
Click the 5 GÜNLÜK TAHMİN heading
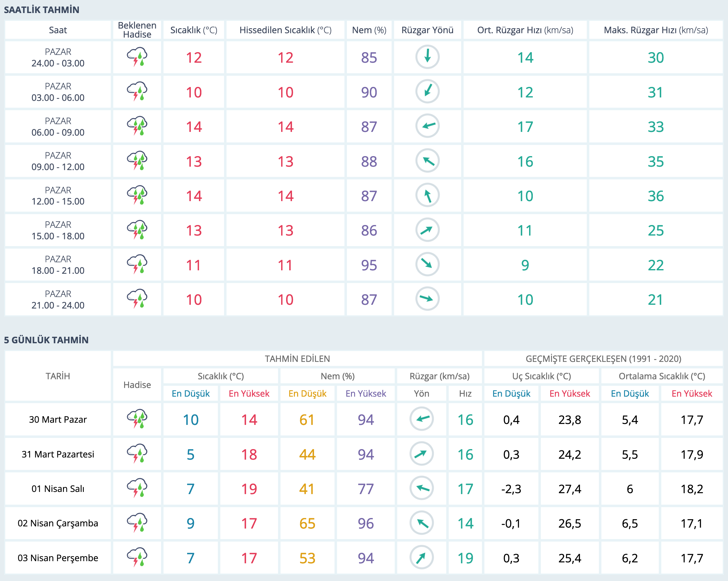pyautogui.click(x=46, y=340)
